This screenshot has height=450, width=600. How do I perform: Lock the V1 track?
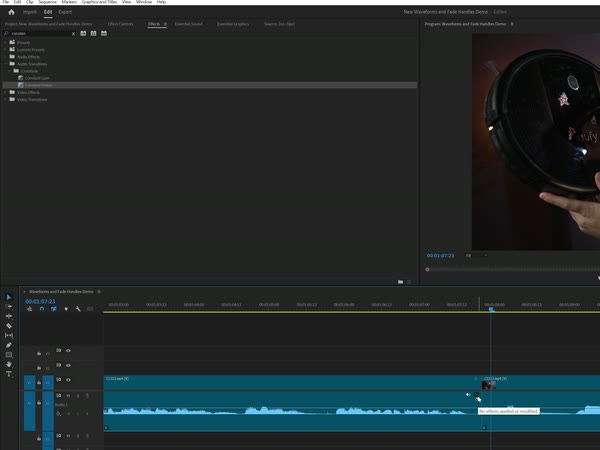[x=39, y=382]
